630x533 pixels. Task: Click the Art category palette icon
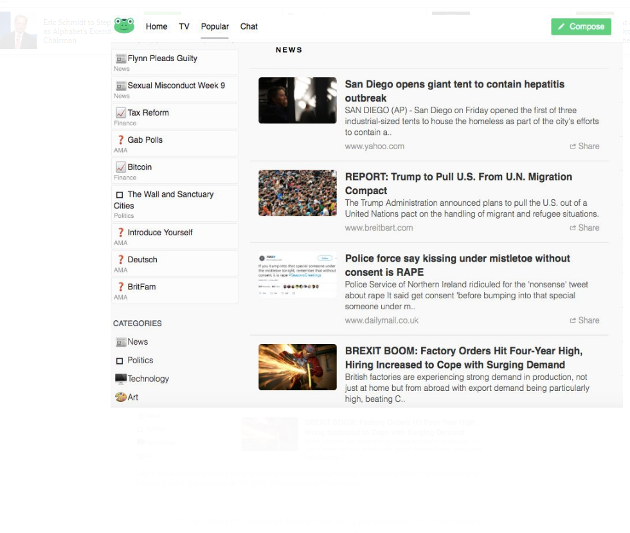121,397
